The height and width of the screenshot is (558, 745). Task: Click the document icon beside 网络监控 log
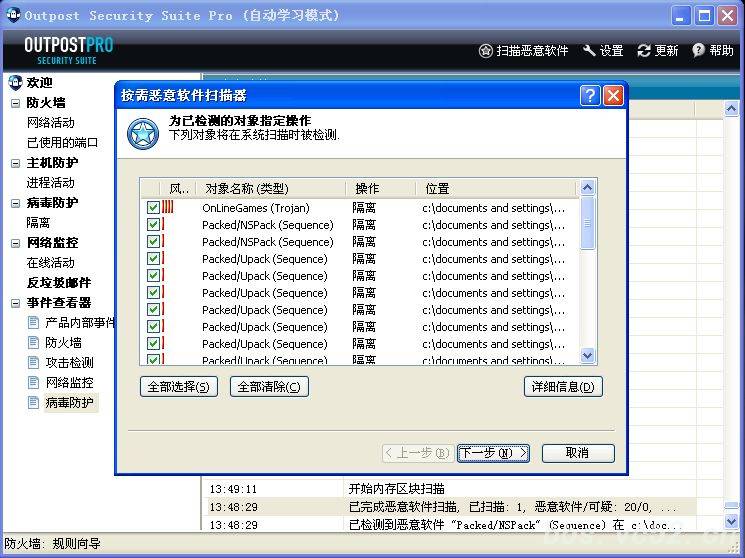[x=33, y=382]
